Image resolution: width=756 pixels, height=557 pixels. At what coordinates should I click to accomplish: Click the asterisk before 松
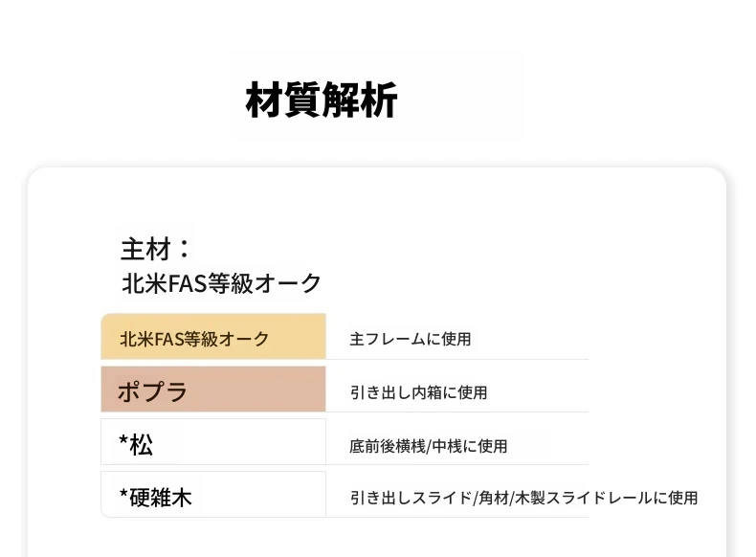click(x=123, y=441)
